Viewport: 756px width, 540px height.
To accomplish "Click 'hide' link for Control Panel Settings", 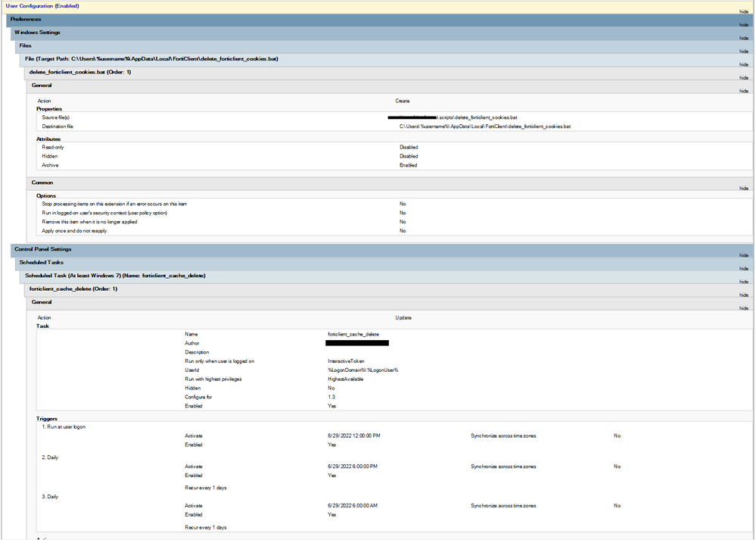I will (745, 255).
